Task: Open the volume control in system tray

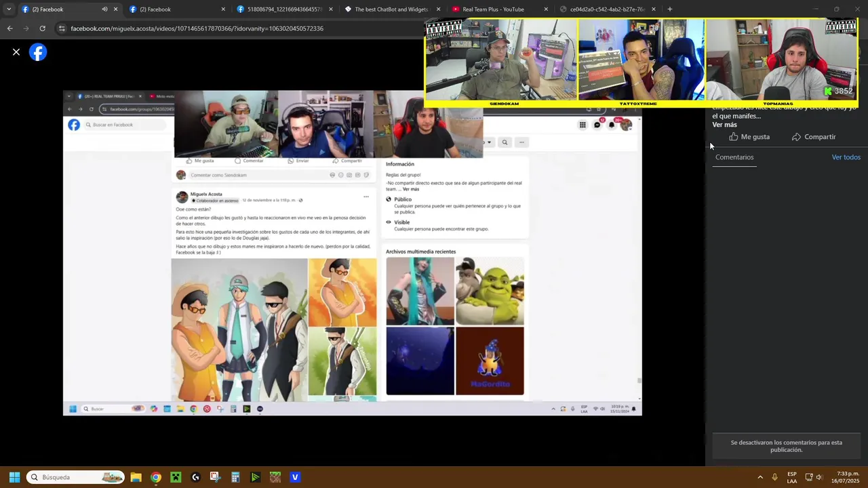Action: [819, 477]
